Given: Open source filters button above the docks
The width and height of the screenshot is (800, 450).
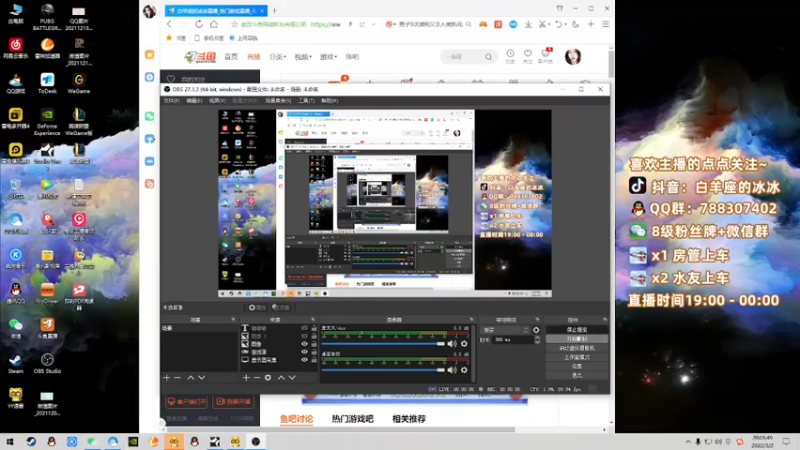Looking at the screenshot, I should pos(281,308).
